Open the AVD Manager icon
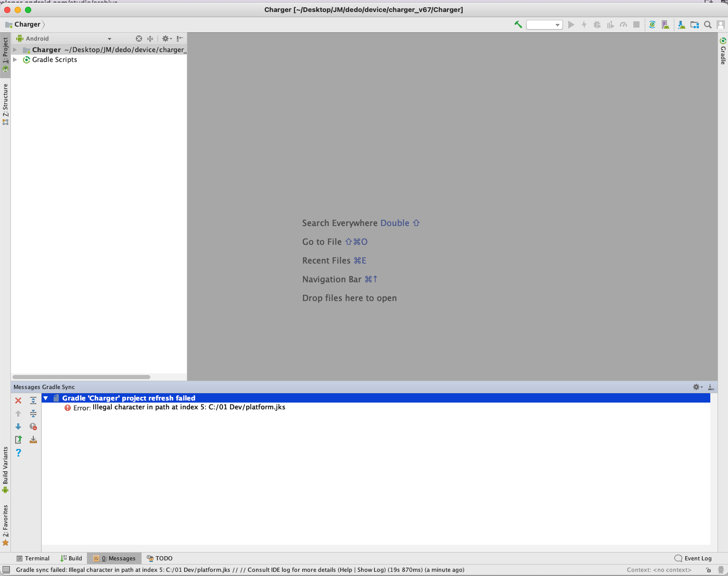The image size is (728, 576). pos(666,24)
